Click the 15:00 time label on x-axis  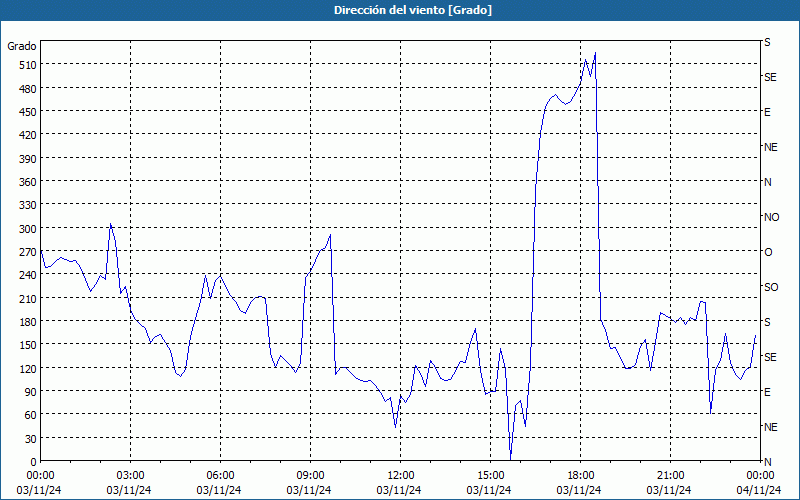pos(490,476)
